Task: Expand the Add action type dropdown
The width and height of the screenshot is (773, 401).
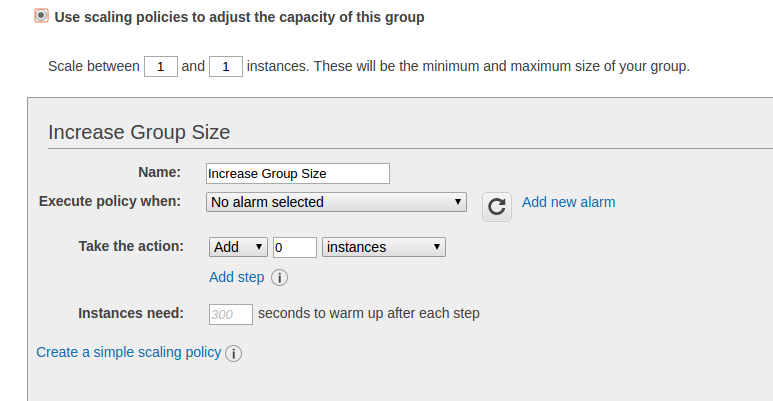Action: pos(238,247)
